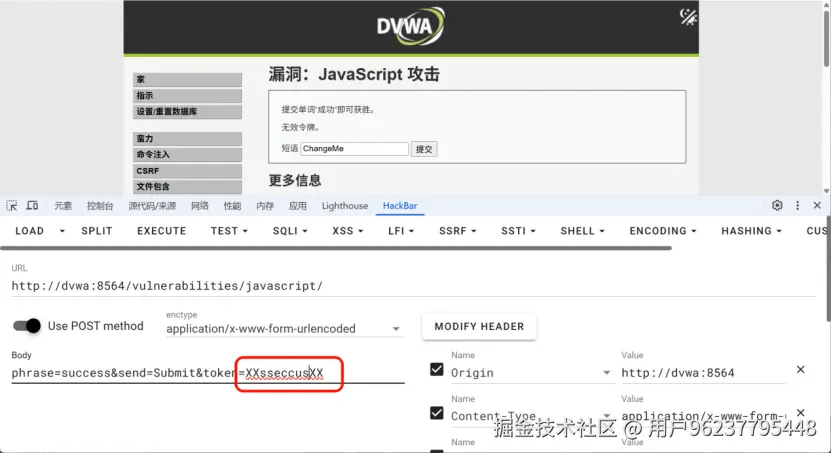Switch to the 性能 tab

(232, 206)
